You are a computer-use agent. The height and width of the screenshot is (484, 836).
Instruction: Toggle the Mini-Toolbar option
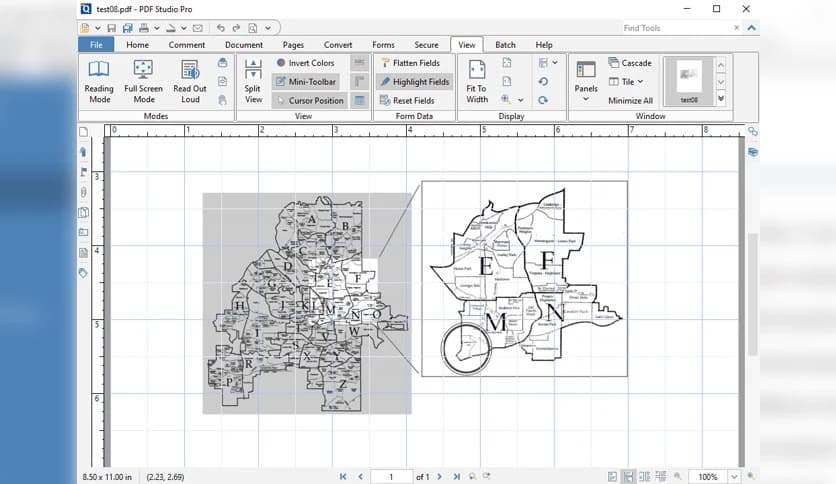click(x=306, y=82)
